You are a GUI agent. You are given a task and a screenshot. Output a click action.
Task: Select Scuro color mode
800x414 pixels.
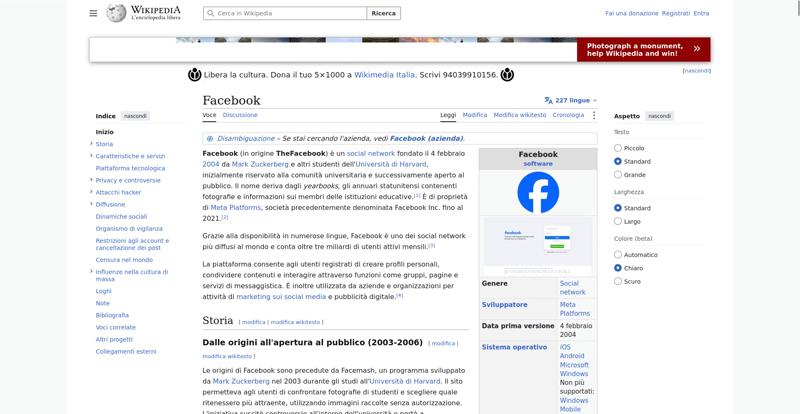tap(618, 281)
